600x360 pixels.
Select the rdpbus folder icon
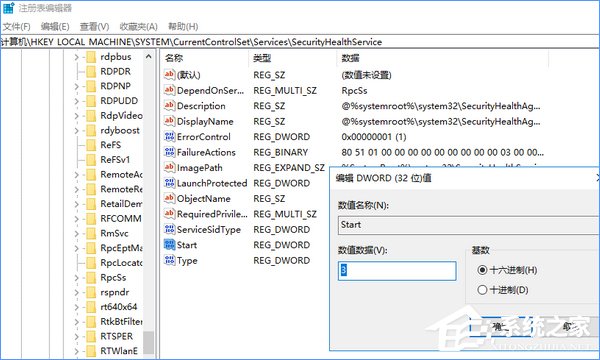(x=91, y=57)
